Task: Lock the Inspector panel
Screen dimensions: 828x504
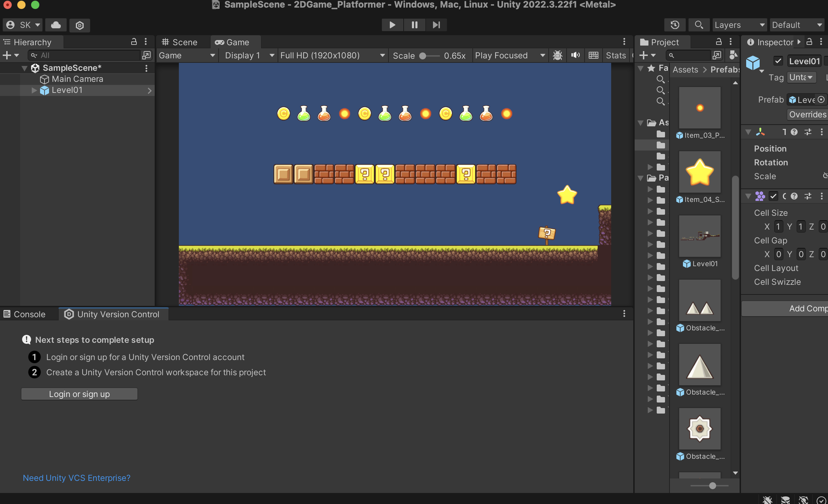Action: [809, 42]
